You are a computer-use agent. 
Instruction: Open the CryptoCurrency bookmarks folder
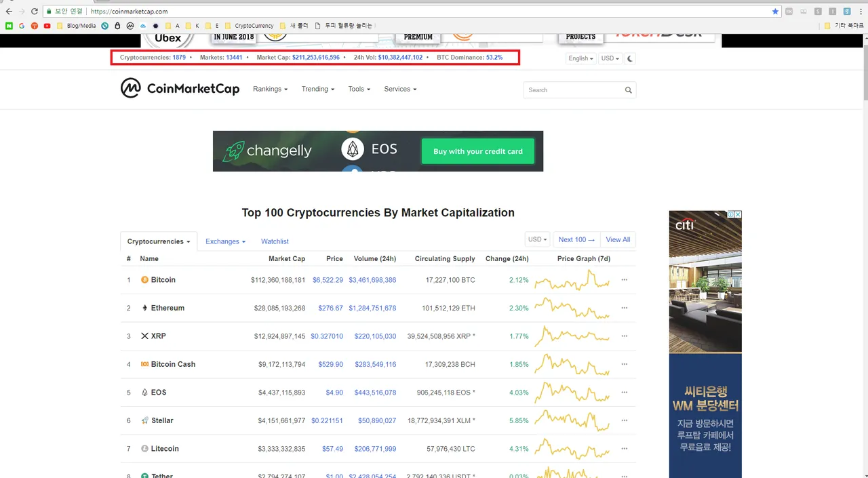249,26
